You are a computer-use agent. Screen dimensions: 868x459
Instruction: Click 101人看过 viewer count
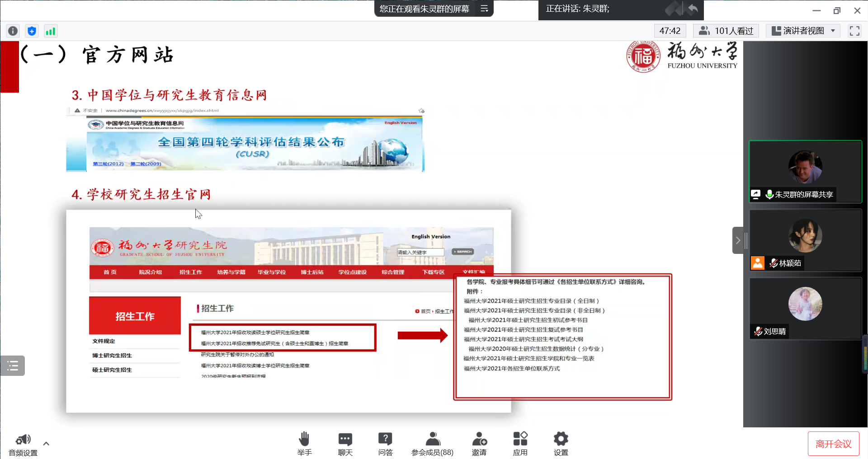726,31
